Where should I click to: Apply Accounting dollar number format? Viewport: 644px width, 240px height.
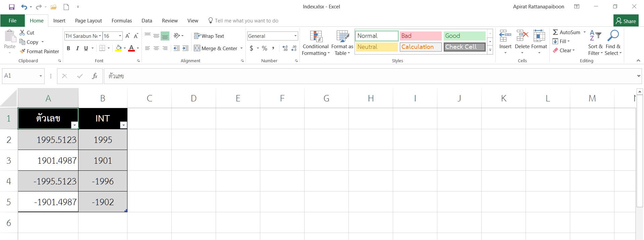pyautogui.click(x=252, y=48)
